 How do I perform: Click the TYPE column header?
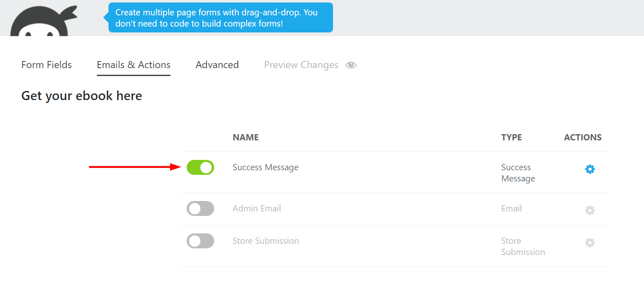(511, 137)
